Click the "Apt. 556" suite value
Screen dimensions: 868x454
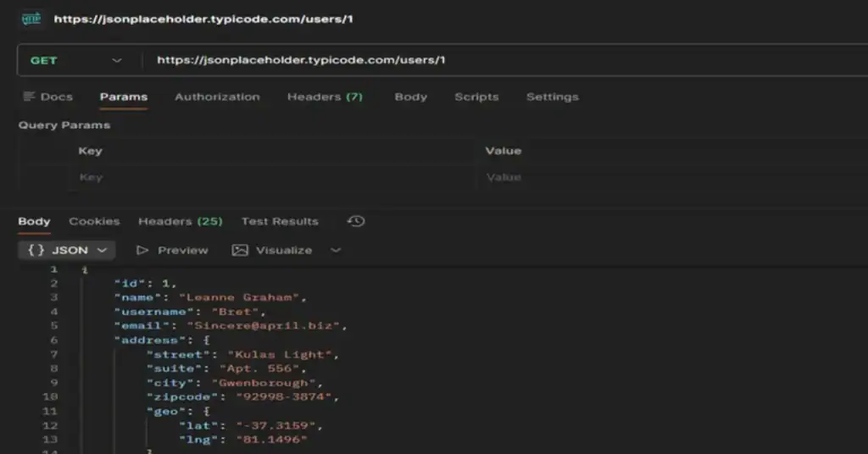coord(259,368)
